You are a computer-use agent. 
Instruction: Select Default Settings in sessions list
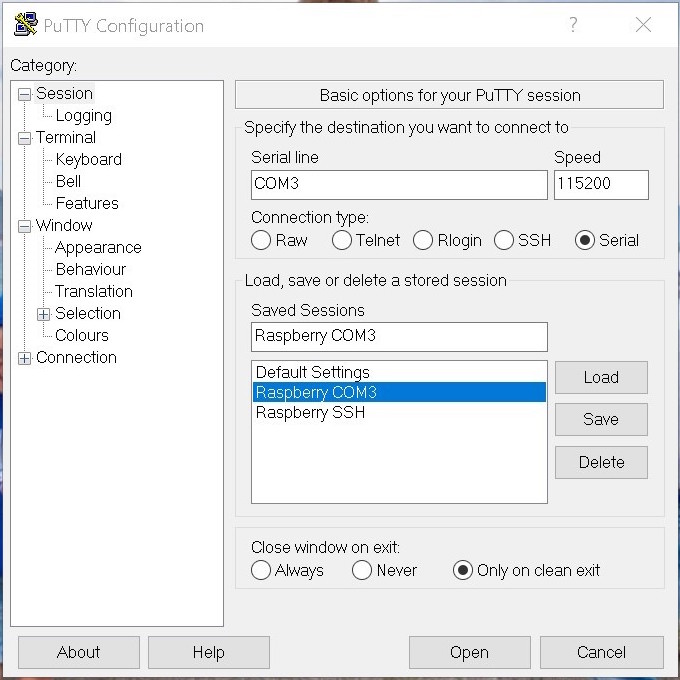tap(399, 372)
